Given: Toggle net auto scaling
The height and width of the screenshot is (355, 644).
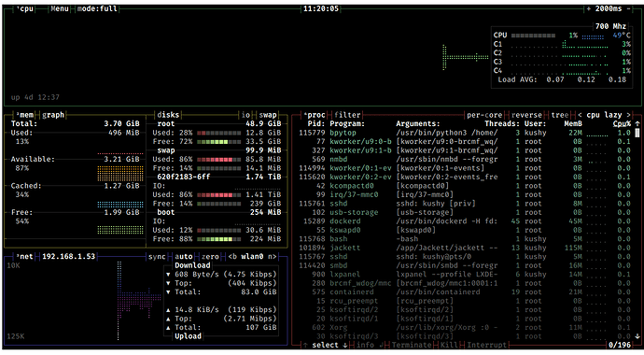Looking at the screenshot, I should (x=184, y=256).
